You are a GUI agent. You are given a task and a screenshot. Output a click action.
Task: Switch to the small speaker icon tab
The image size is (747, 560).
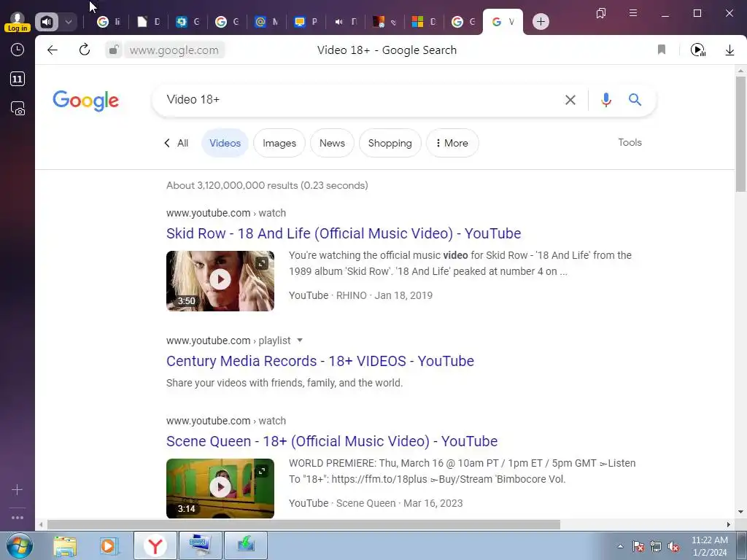pyautogui.click(x=345, y=21)
